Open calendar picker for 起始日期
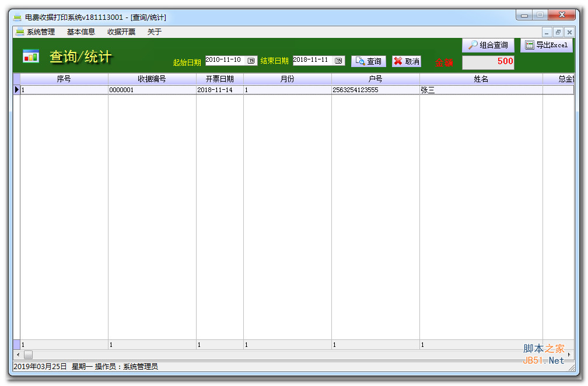Image resolution: width=588 pixels, height=386 pixels. [251, 60]
